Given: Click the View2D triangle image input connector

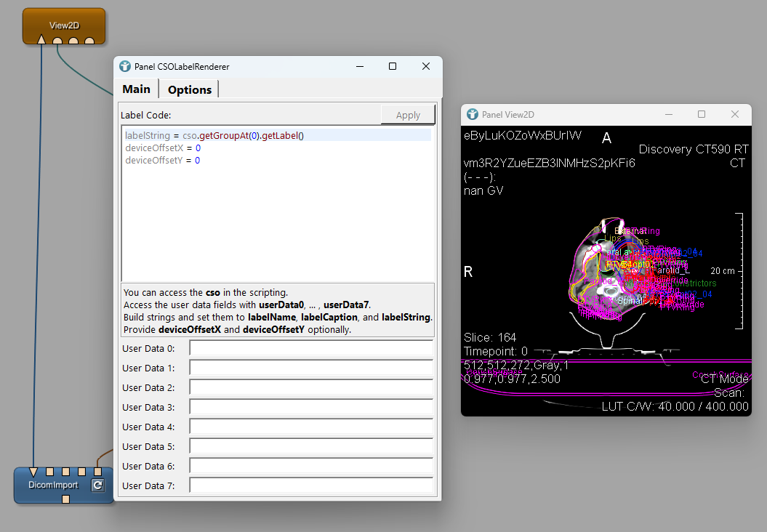Looking at the screenshot, I should pyautogui.click(x=41, y=40).
